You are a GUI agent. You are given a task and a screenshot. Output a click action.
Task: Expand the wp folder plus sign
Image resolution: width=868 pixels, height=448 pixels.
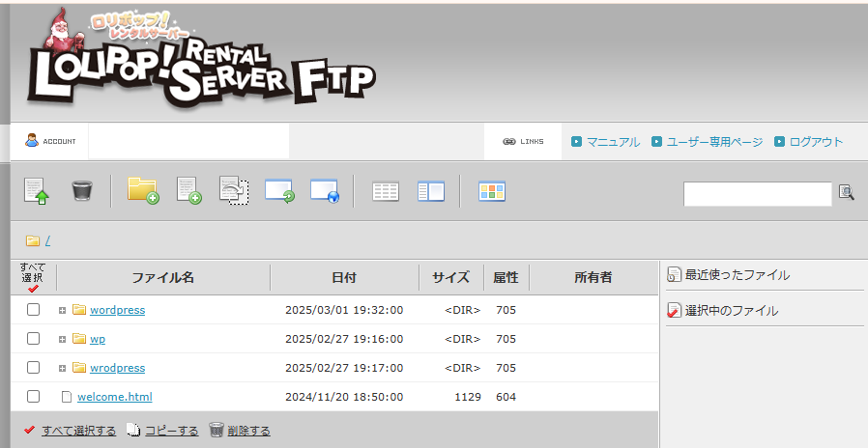coord(62,340)
